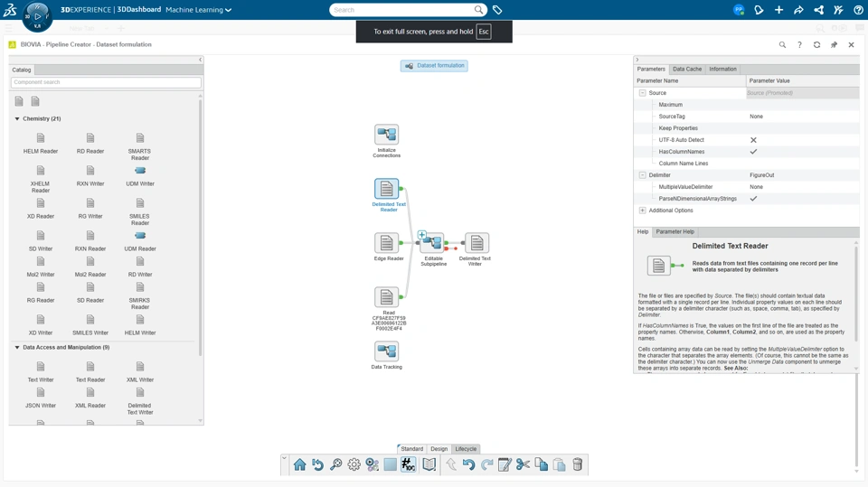The image size is (868, 487).
Task: Collapse the Source parameter group
Action: coord(642,93)
